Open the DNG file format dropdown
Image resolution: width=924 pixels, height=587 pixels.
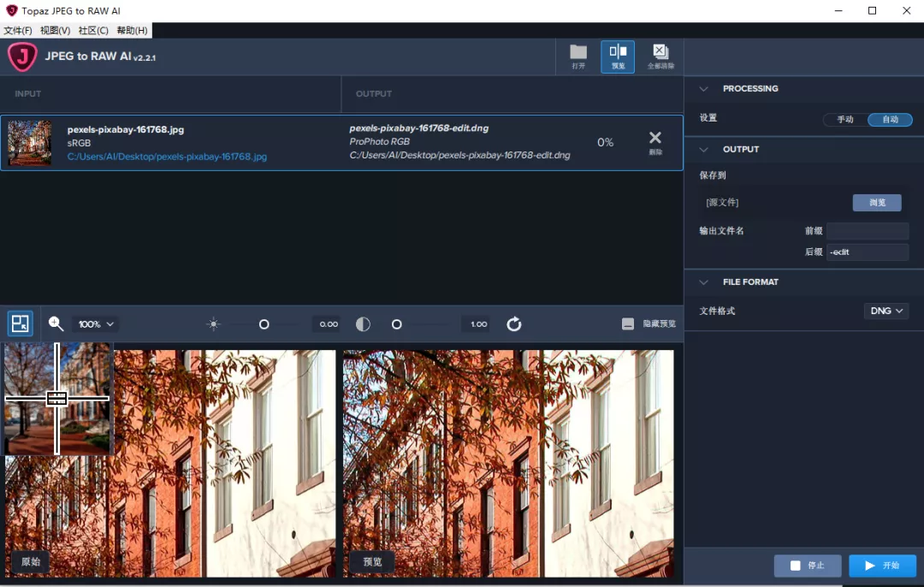pyautogui.click(x=886, y=311)
